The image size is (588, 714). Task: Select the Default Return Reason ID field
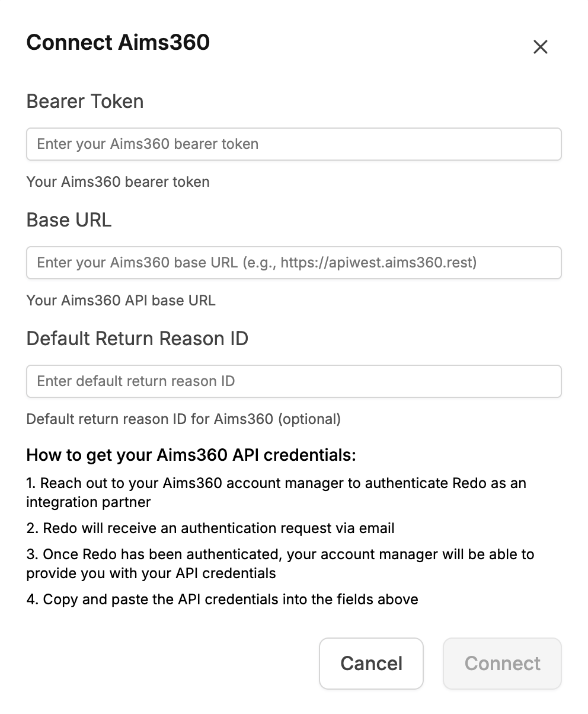(x=293, y=381)
